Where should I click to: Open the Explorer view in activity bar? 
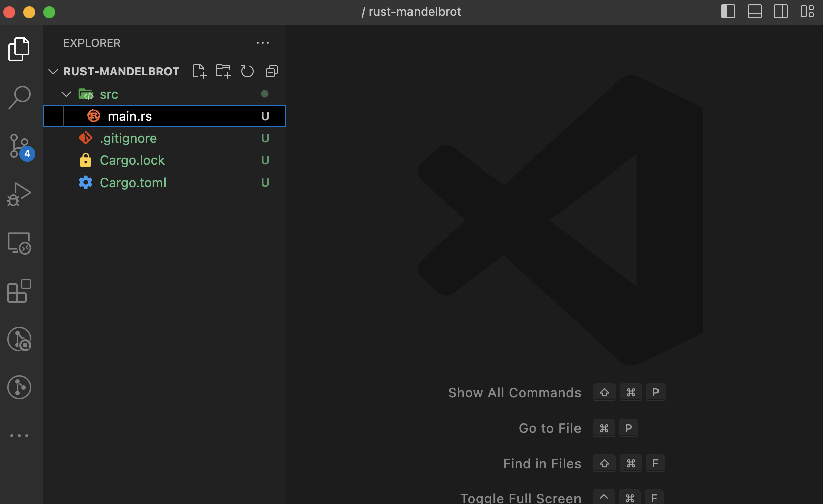coord(19,49)
